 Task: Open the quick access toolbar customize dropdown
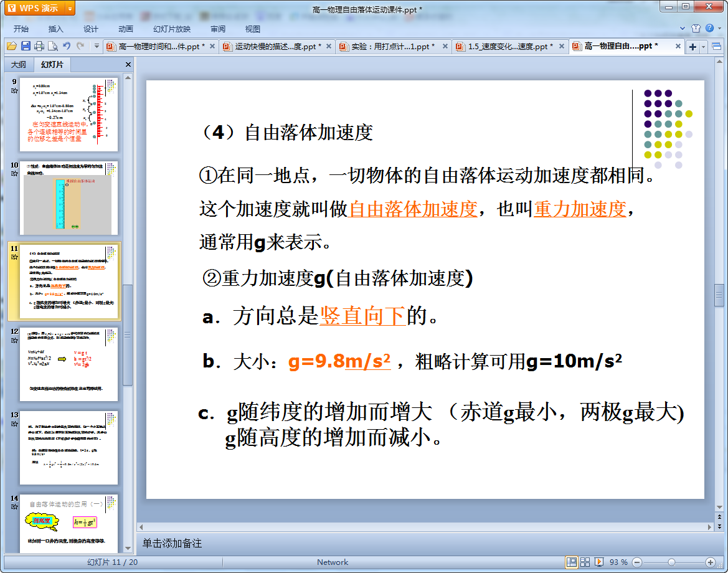coord(97,46)
